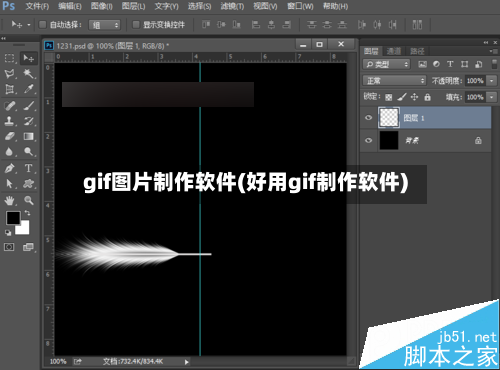Select the Path Selection tool

tap(10, 184)
